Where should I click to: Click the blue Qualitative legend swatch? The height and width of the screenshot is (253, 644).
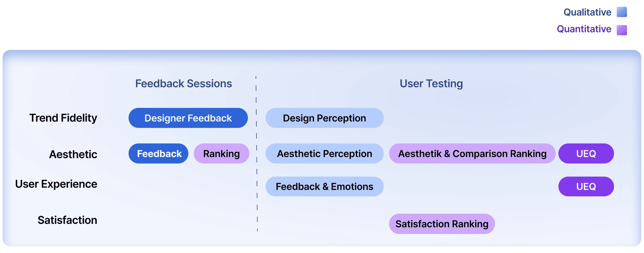tap(622, 12)
